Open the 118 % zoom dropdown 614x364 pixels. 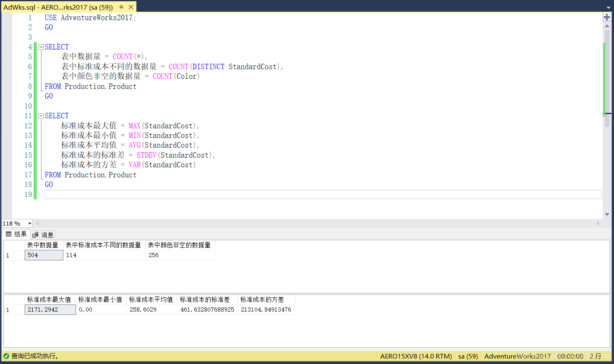[29, 224]
